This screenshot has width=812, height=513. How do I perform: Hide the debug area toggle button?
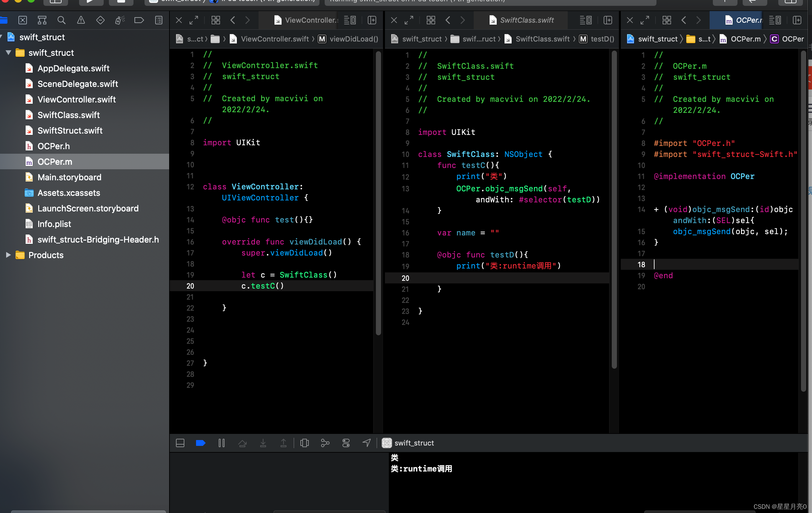click(x=180, y=443)
